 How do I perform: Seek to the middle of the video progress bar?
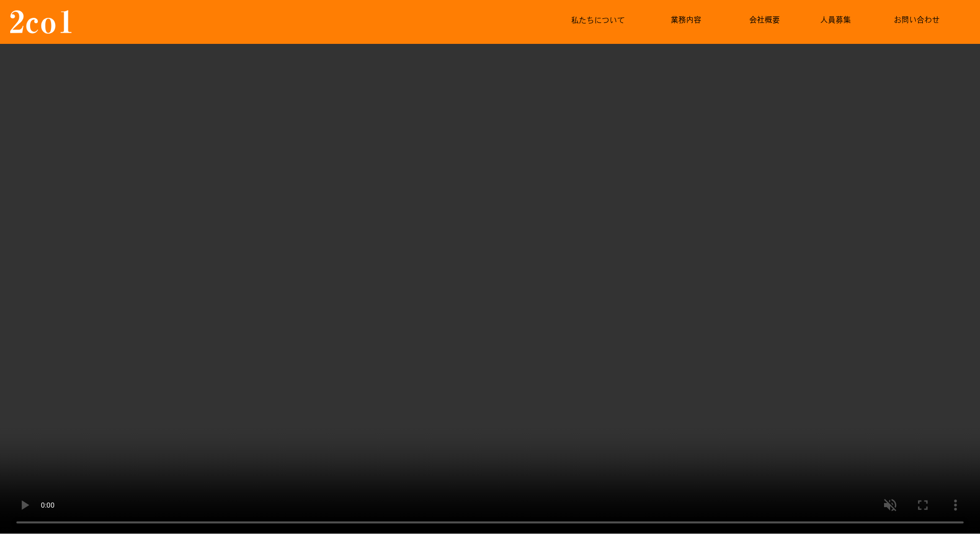[x=490, y=522]
